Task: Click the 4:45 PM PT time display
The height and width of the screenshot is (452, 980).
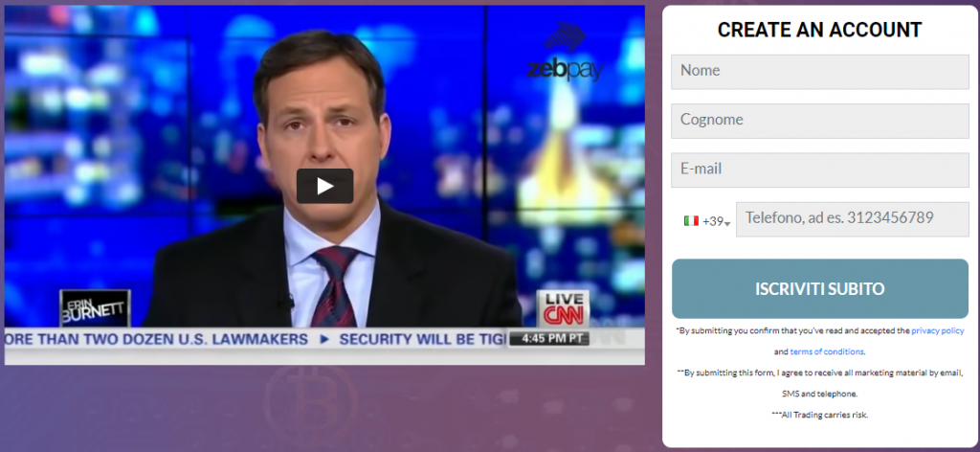Action: 549,339
